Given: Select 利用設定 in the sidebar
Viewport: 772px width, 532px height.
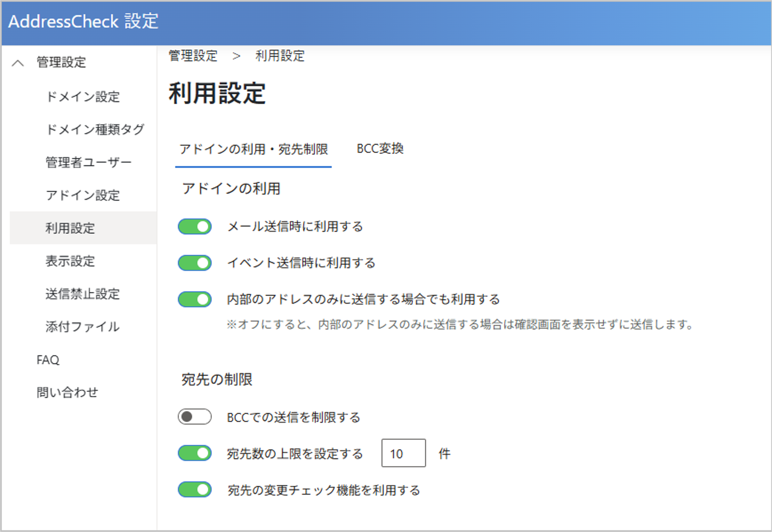Looking at the screenshot, I should [71, 228].
